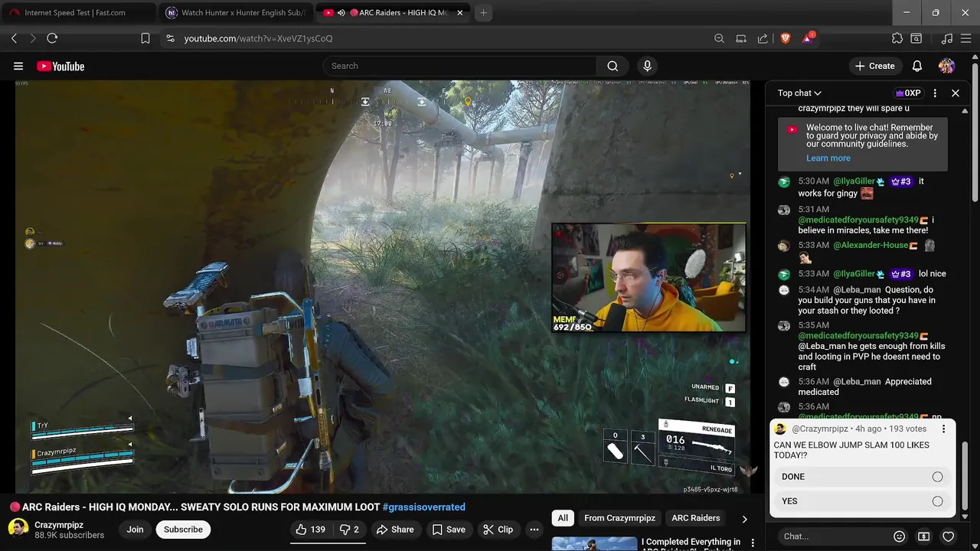Save the video to playlist
980x551 pixels.
click(x=449, y=530)
